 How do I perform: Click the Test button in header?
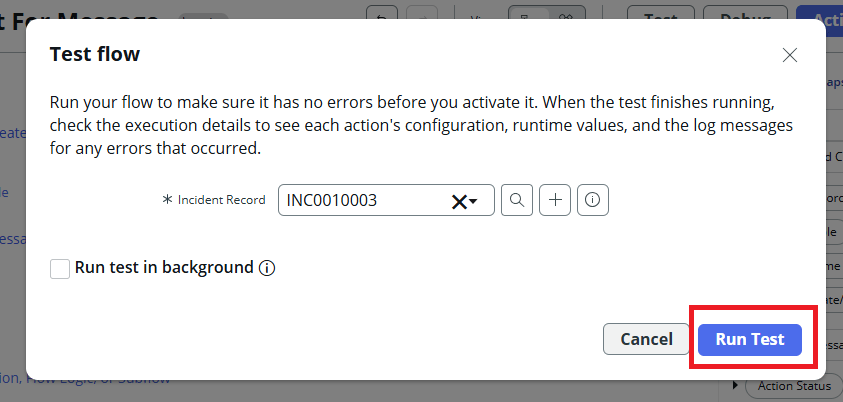click(660, 14)
